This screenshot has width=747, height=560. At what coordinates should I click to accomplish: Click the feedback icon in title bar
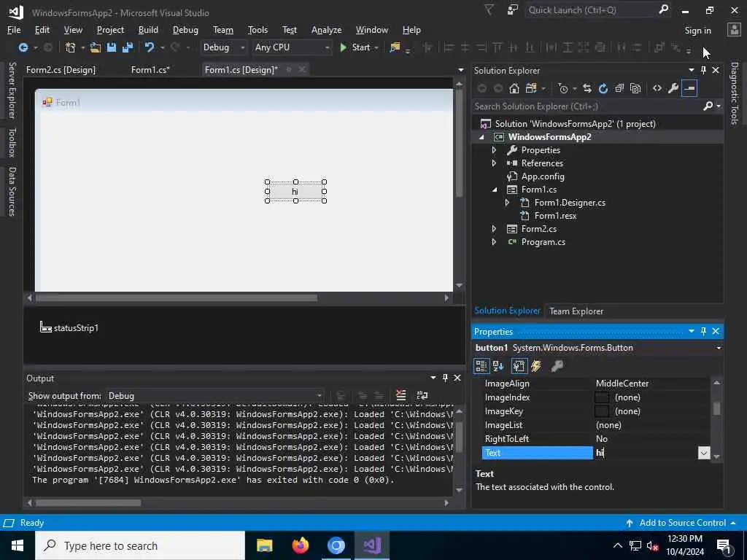[x=513, y=10]
